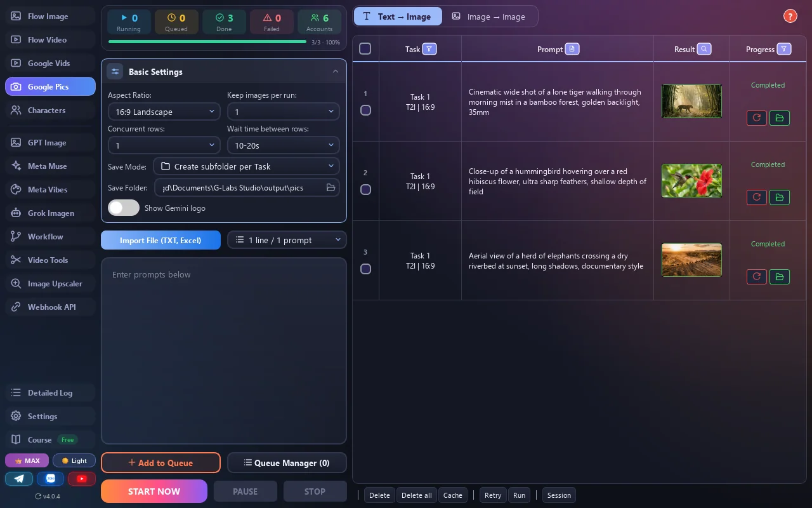This screenshot has height=508, width=812.
Task: Open output folder for the hummingbird row
Action: 780,197
